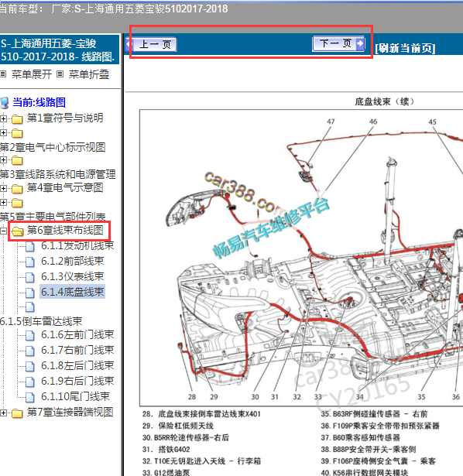Image resolution: width=463 pixels, height=476 pixels.
Task: Click page icon of 6.1.9右后门线束
Action: coord(29,382)
